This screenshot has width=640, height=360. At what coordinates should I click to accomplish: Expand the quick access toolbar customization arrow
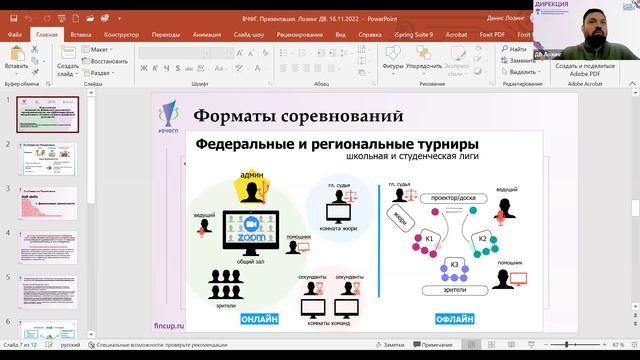[119, 18]
